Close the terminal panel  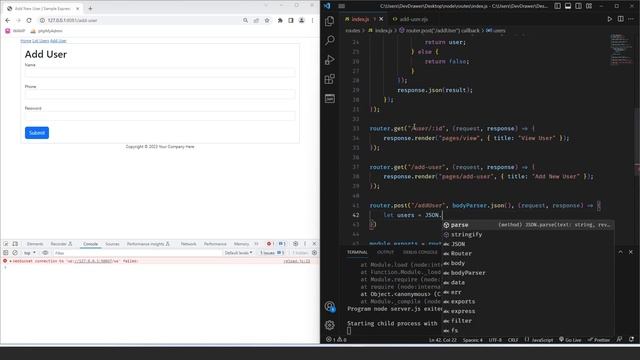631,252
